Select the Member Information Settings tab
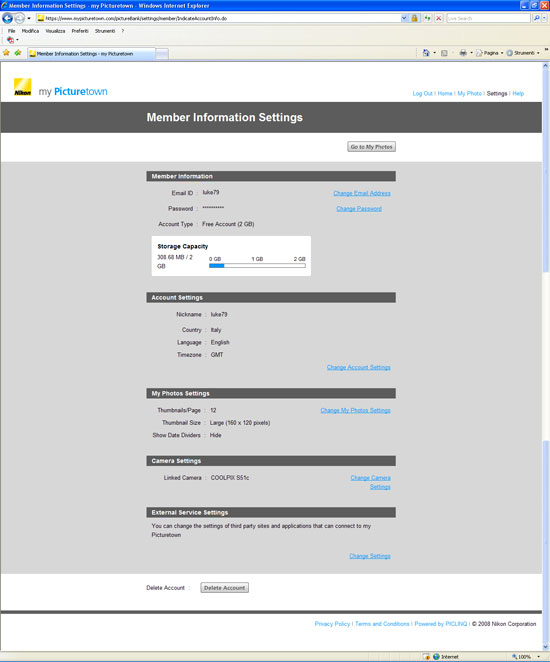 [x=91, y=54]
